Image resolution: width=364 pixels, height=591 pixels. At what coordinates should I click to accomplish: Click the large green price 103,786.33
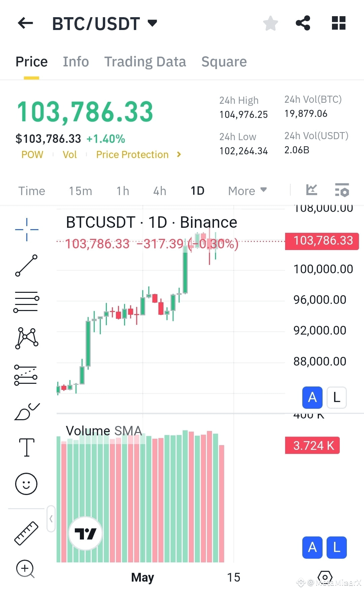click(85, 112)
